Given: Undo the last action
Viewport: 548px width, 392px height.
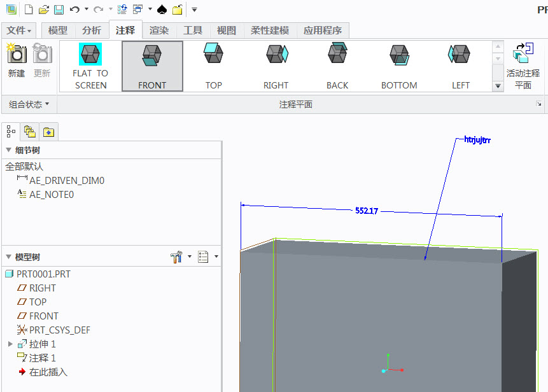Looking at the screenshot, I should (x=74, y=10).
